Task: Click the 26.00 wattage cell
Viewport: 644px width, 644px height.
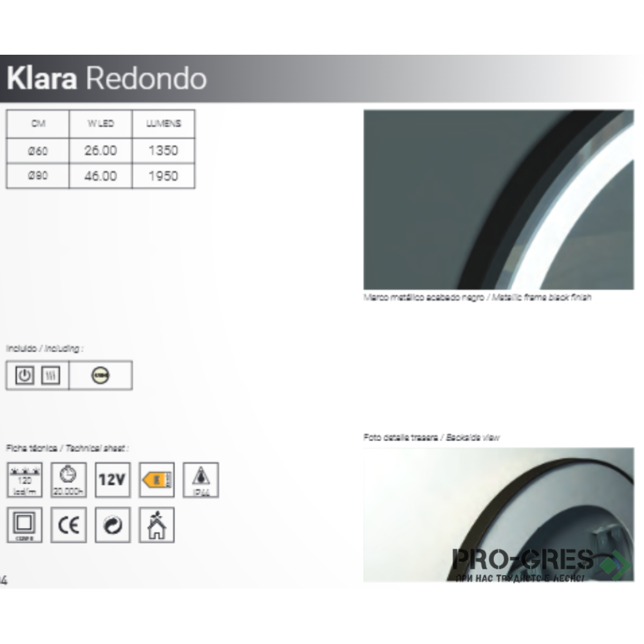Action: point(100,151)
